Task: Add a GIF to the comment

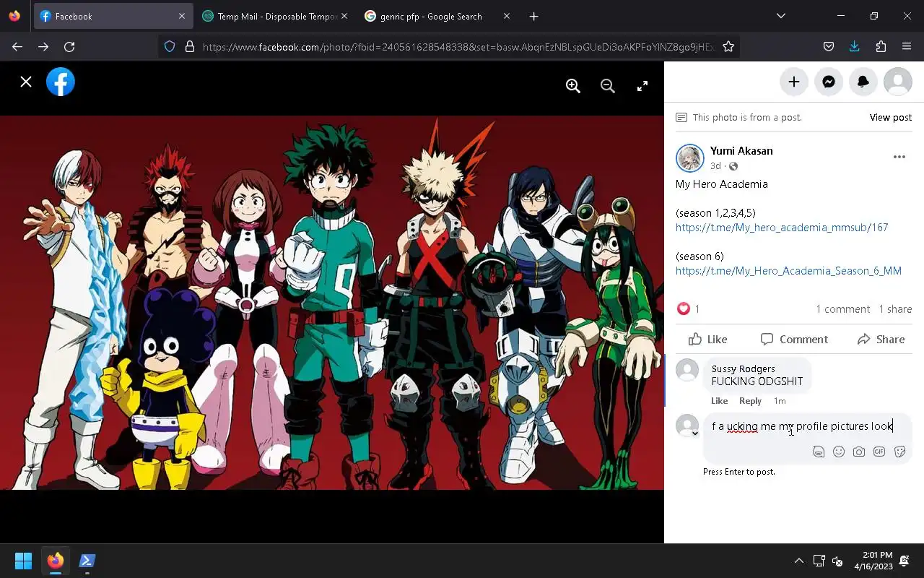Action: coord(879,452)
